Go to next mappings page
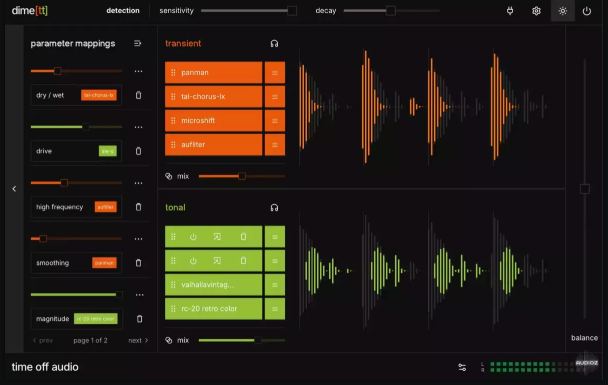This screenshot has height=385, width=608. pos(138,340)
